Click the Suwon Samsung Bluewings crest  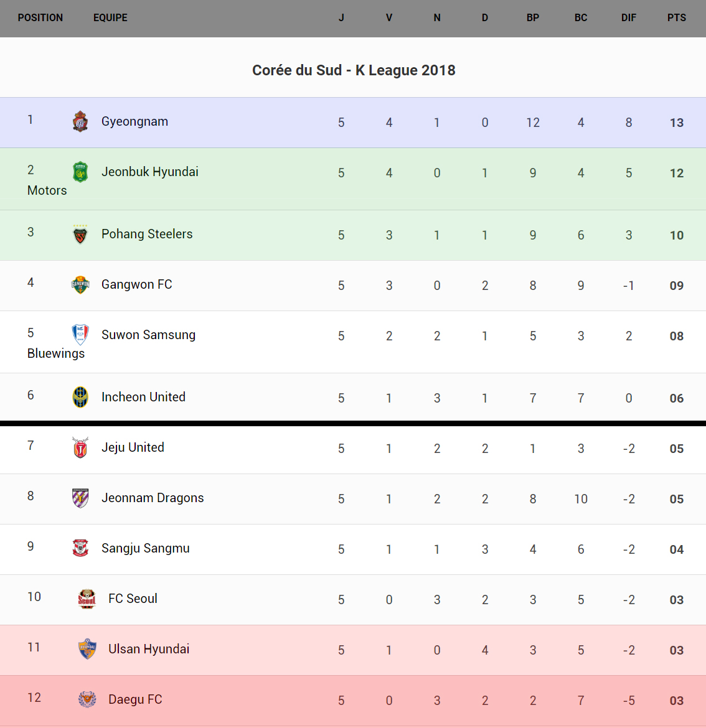tap(80, 335)
